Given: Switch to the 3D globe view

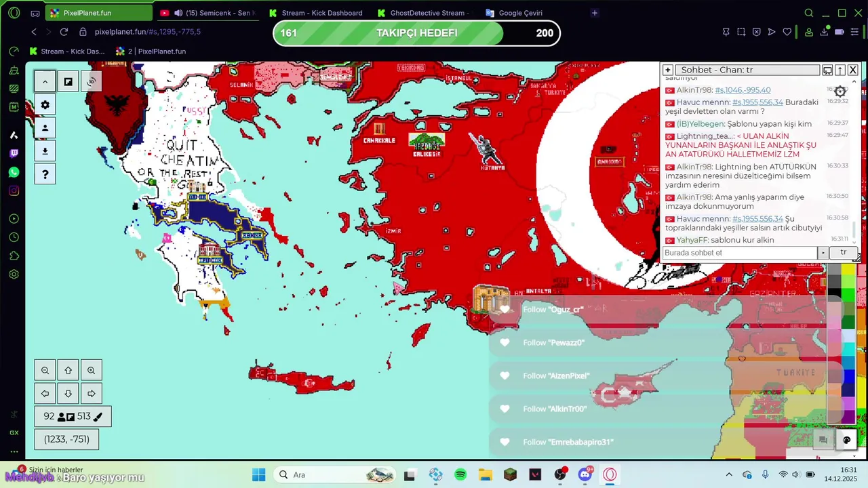Looking at the screenshot, I should click(92, 82).
